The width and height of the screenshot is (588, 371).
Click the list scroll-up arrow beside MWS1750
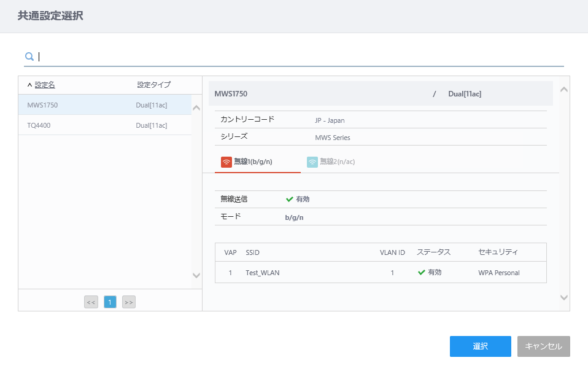coord(196,108)
